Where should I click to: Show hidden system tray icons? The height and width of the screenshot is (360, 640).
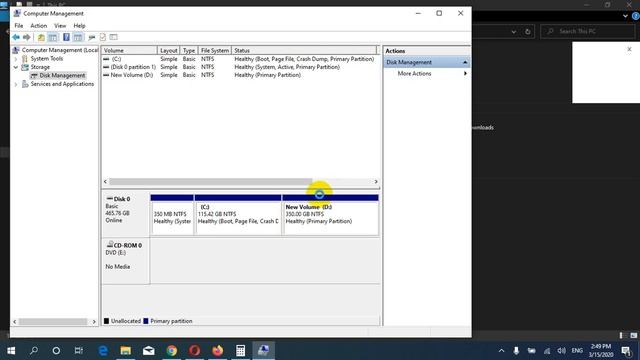click(x=502, y=351)
